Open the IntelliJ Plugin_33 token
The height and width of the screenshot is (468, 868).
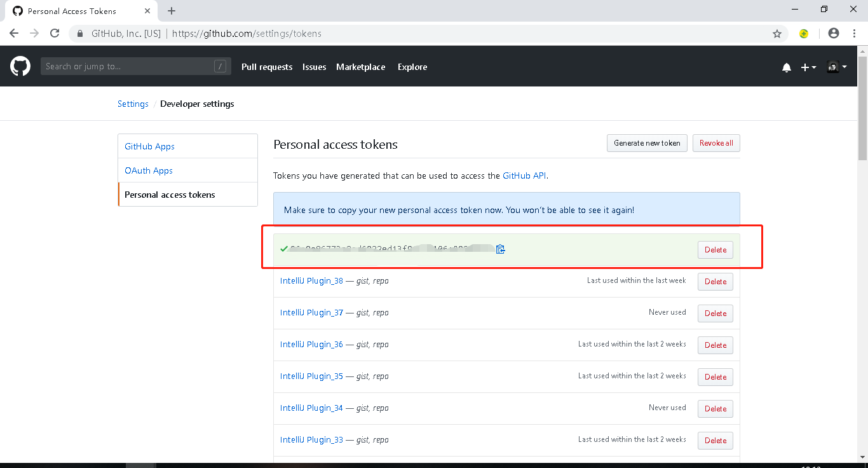point(311,439)
